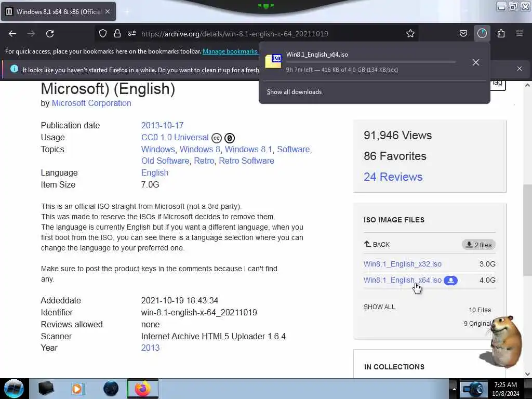Open Win8.1_English_x32.iso link

point(403,264)
